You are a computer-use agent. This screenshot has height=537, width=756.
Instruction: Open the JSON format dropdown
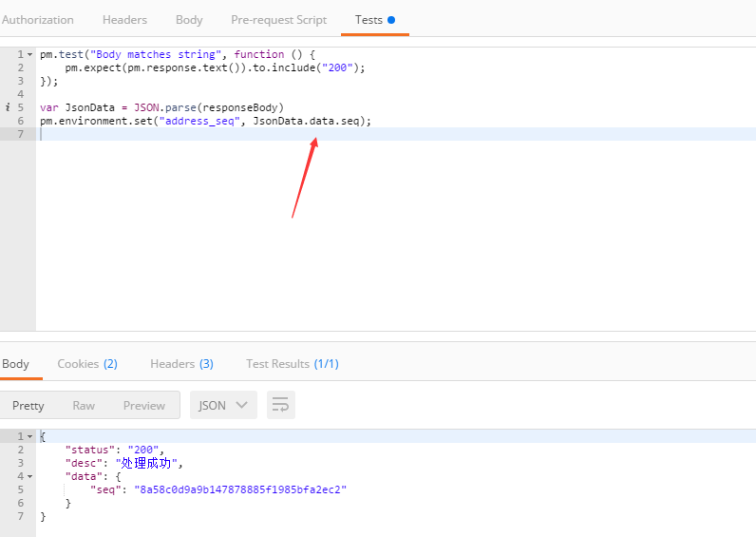click(x=223, y=405)
